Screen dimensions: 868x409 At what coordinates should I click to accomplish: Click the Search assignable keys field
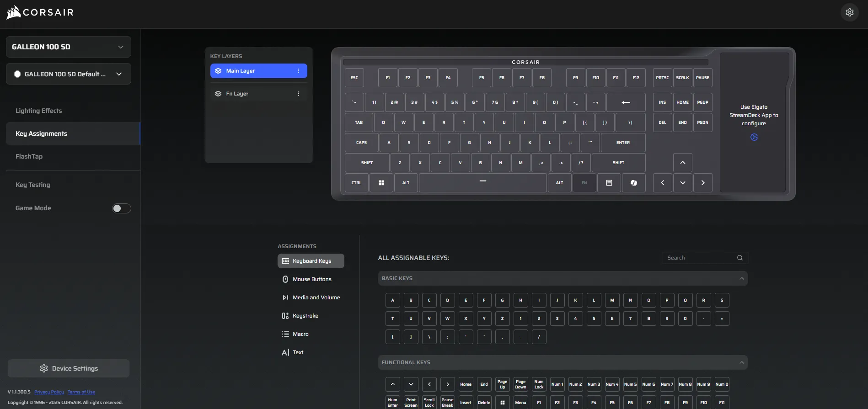coord(705,258)
